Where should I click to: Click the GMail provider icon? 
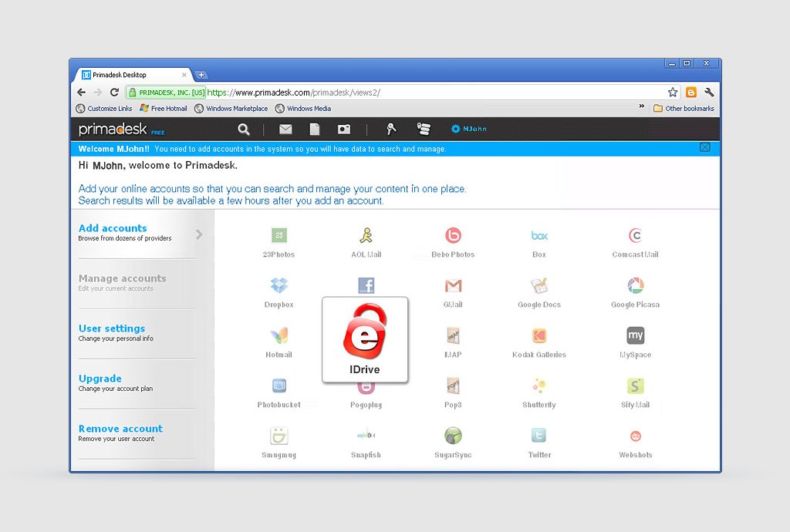coord(453,285)
